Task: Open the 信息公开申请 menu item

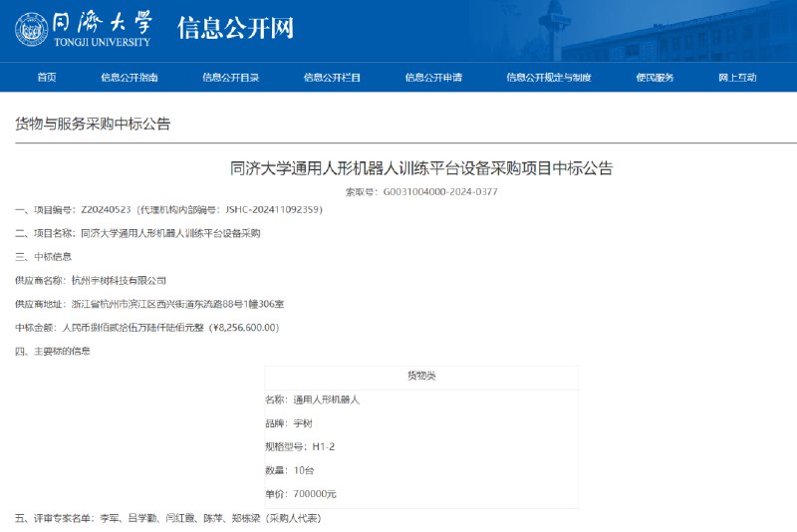Action: pos(433,78)
